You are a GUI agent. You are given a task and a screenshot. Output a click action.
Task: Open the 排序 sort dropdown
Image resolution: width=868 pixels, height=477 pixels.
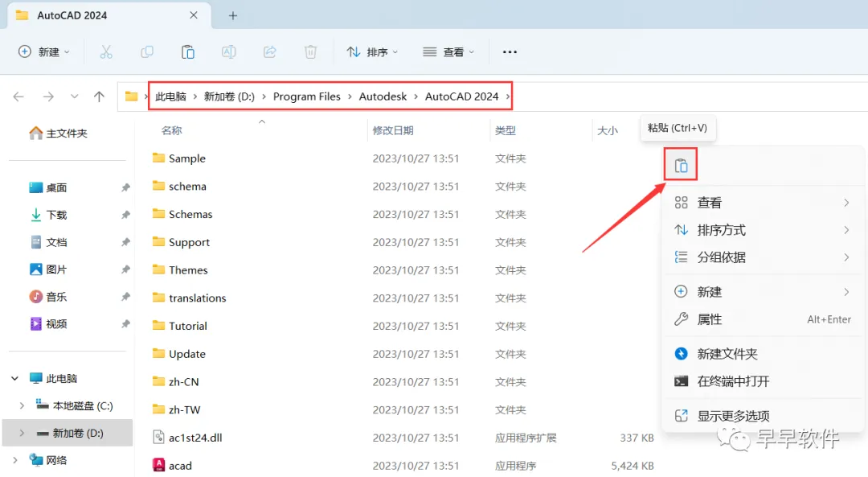[372, 52]
